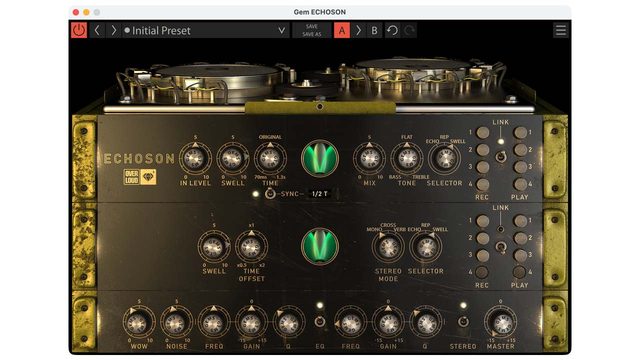Toggle top-row PLAY head 3 button
The image size is (640, 360).
(520, 167)
